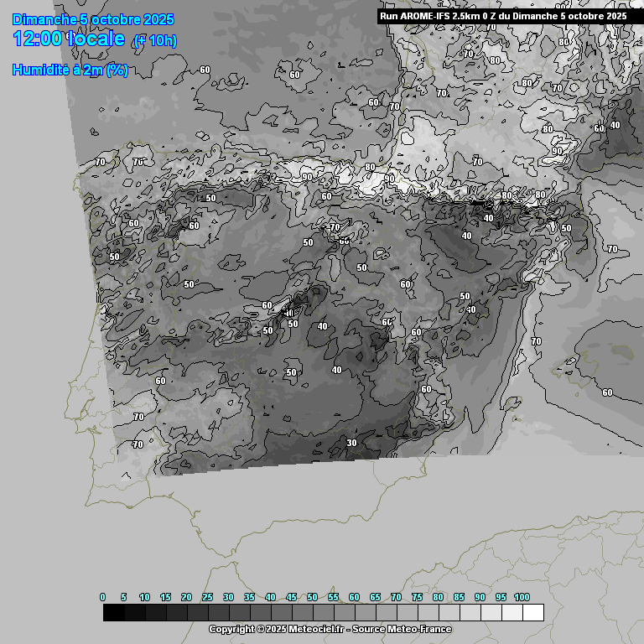This screenshot has height=644, width=644.
Task: Open the Meteociel.fr copyright text link
Action: pos(330,629)
